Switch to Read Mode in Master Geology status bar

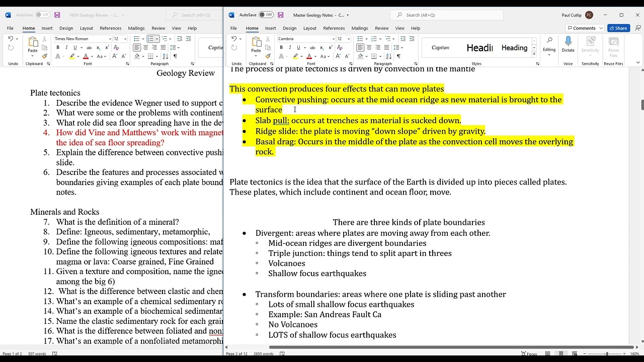click(x=547, y=353)
